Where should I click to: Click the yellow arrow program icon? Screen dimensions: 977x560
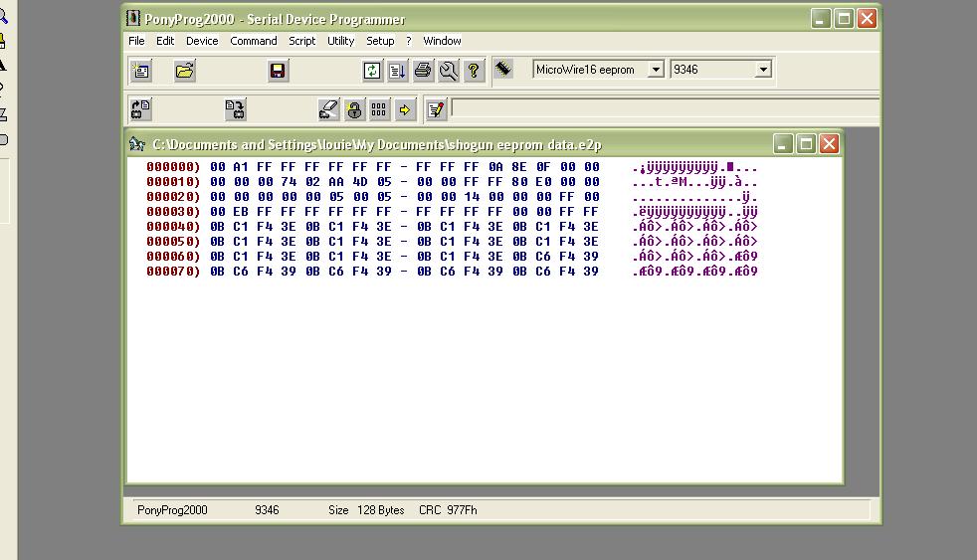click(405, 109)
